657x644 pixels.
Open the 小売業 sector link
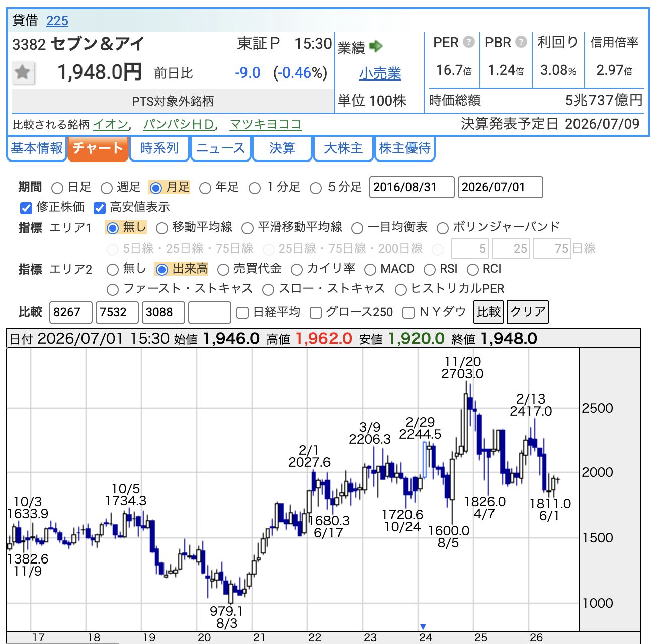(x=380, y=73)
